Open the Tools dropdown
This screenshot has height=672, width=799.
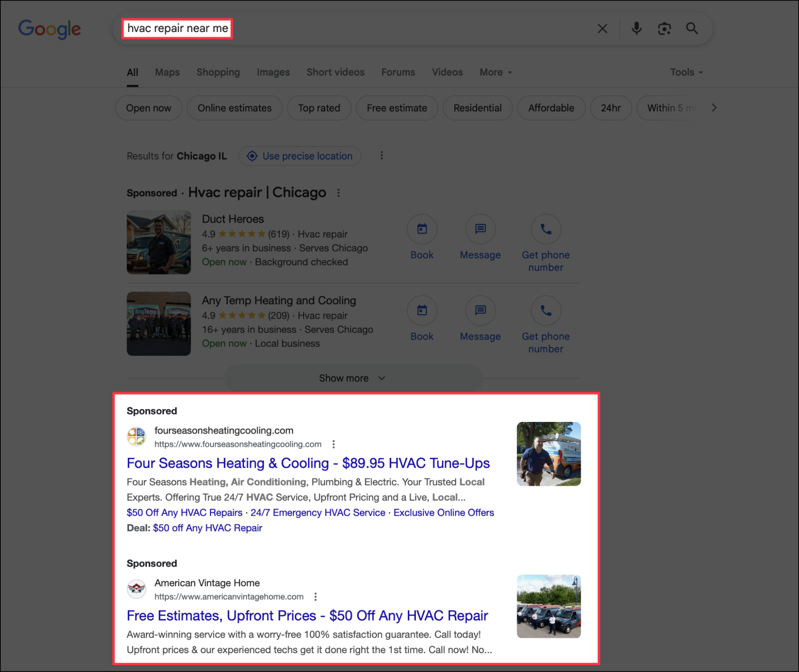(x=686, y=72)
